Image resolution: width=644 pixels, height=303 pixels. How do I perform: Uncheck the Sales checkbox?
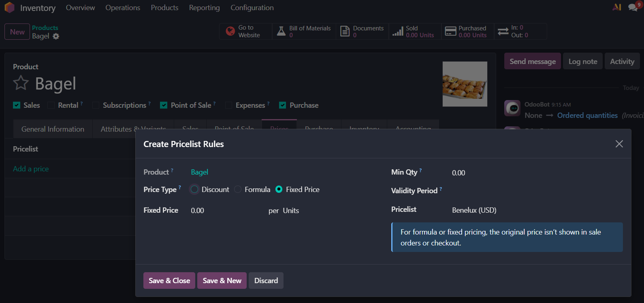pyautogui.click(x=17, y=105)
